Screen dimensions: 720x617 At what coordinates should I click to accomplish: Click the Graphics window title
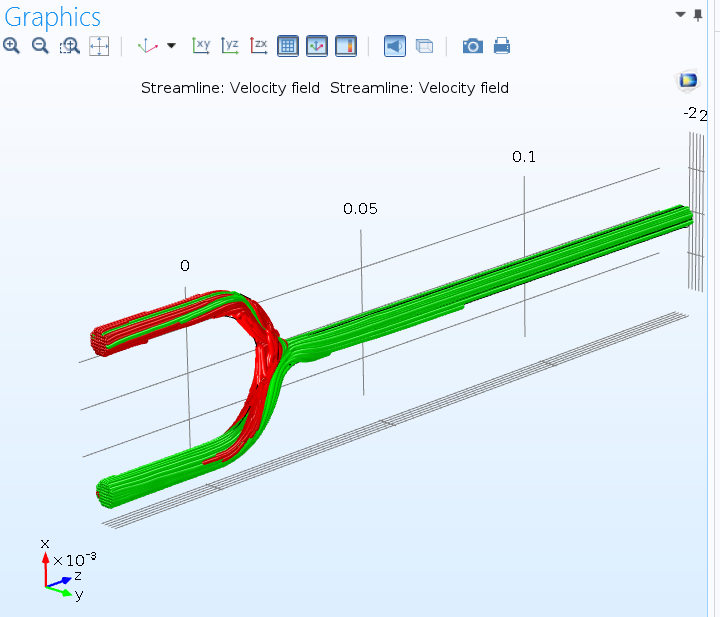[52, 17]
